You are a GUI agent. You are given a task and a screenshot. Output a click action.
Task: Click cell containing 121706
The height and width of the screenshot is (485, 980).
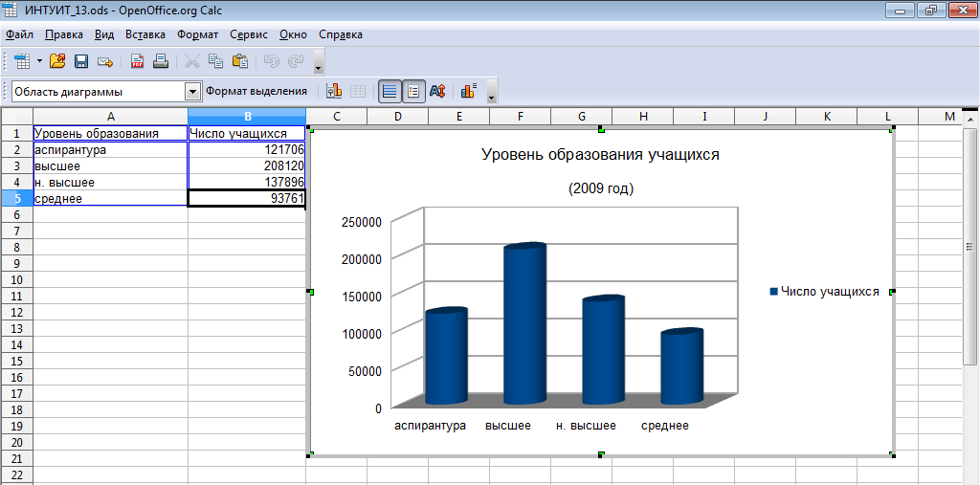coord(247,150)
